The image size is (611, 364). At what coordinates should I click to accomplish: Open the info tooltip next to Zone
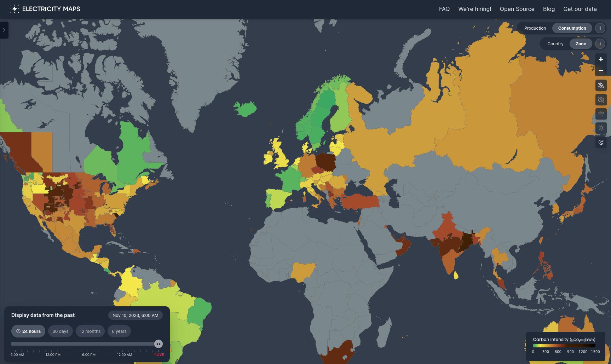coord(600,44)
